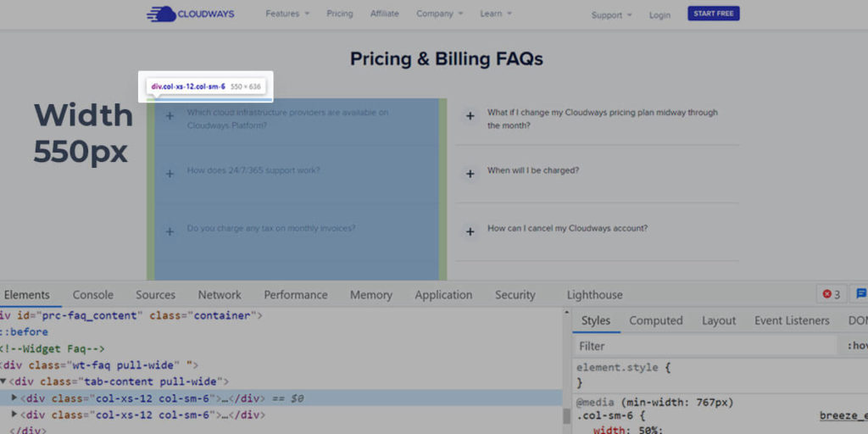Open the breeze stylesheet source link

843,416
